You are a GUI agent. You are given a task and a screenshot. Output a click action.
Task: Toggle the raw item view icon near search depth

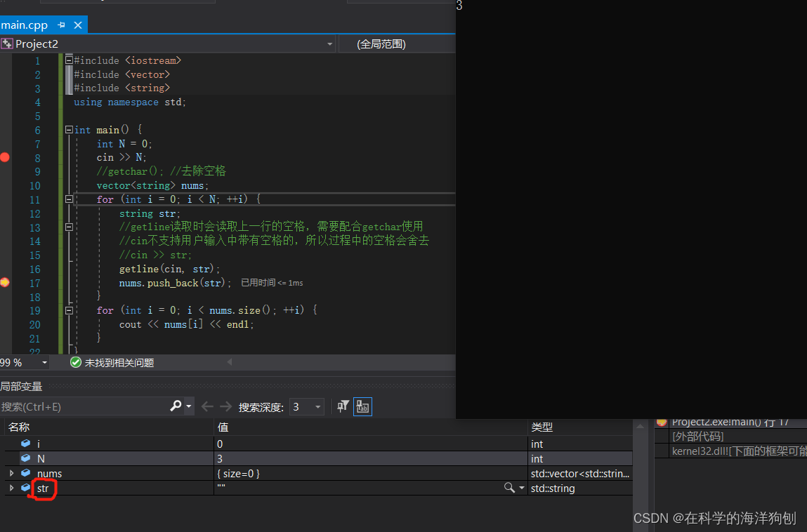362,406
